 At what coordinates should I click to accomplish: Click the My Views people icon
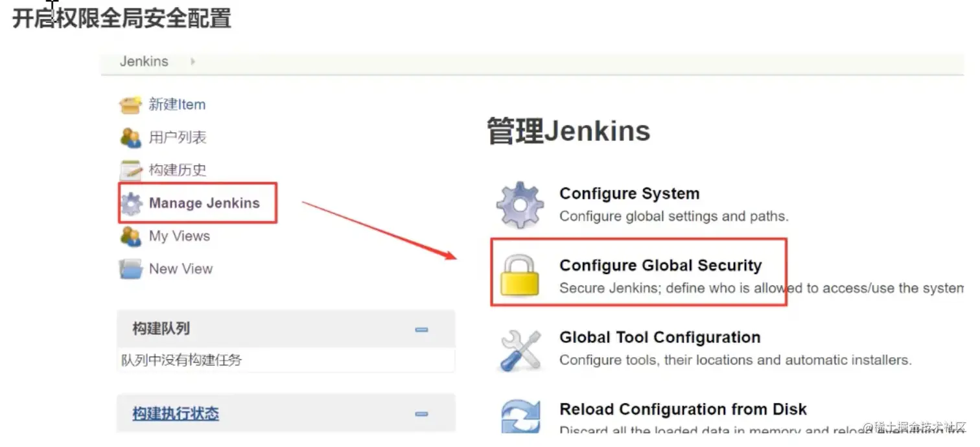(x=130, y=236)
